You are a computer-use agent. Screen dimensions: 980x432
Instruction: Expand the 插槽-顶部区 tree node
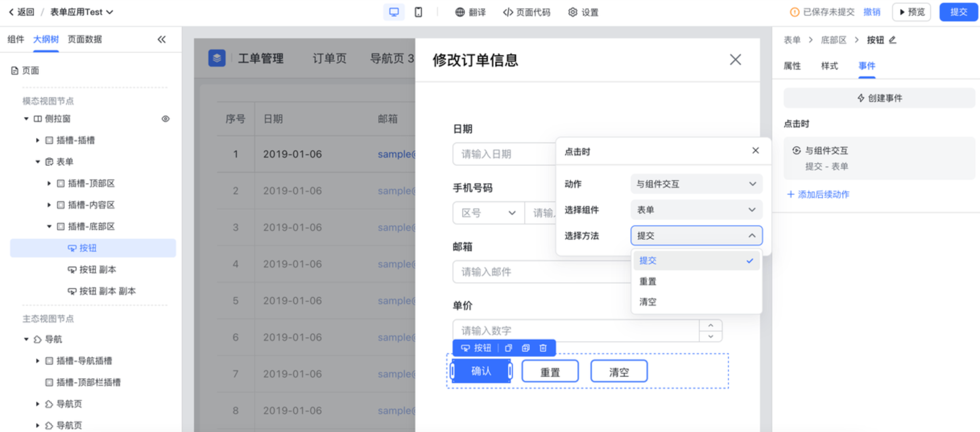tap(49, 183)
